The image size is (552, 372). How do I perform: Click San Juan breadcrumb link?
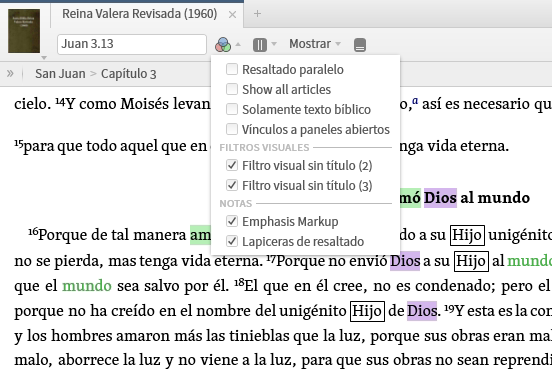[x=60, y=74]
